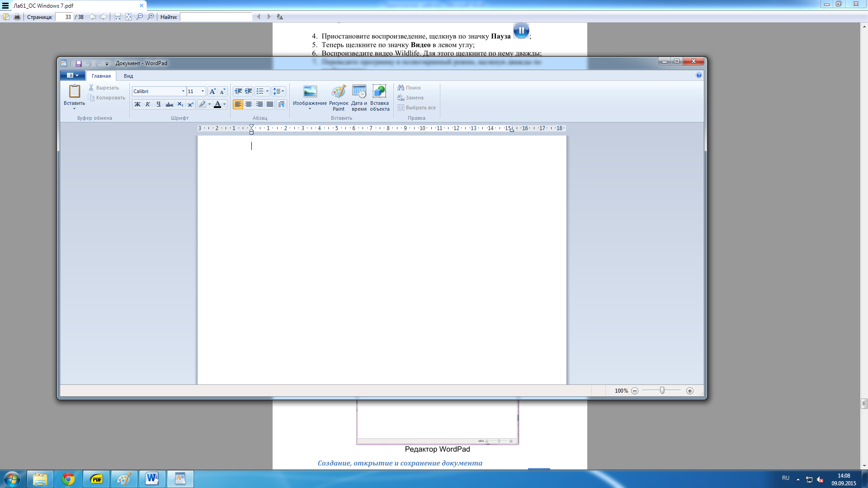Open WordPad help question mark icon
This screenshot has height=488, width=868.
(699, 75)
